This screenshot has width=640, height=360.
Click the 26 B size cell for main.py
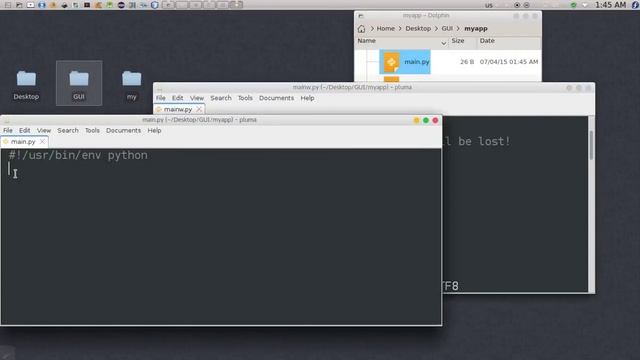[467, 62]
